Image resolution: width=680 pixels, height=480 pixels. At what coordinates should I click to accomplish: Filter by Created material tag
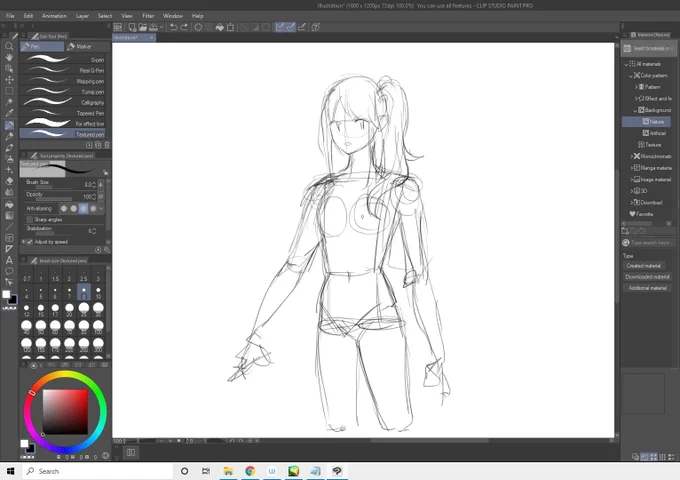click(644, 266)
